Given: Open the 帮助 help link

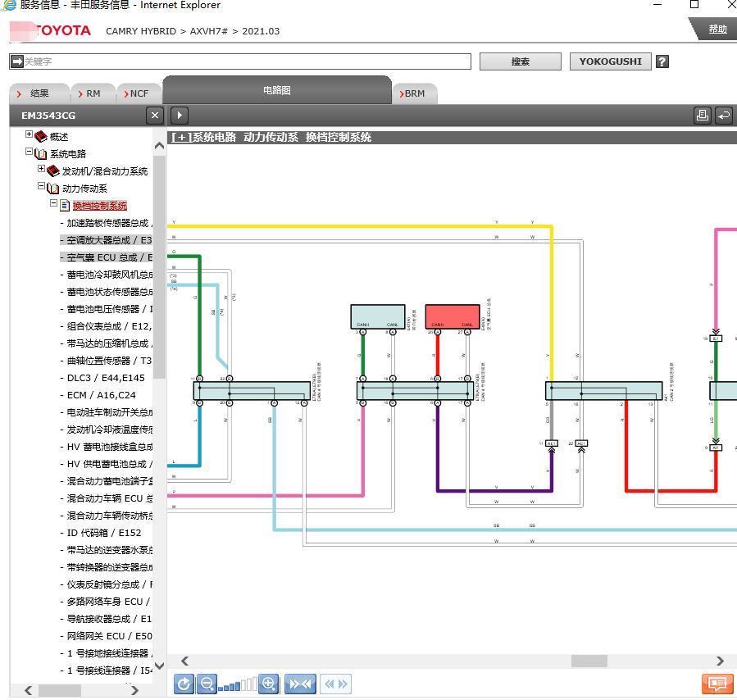Looking at the screenshot, I should [x=717, y=30].
